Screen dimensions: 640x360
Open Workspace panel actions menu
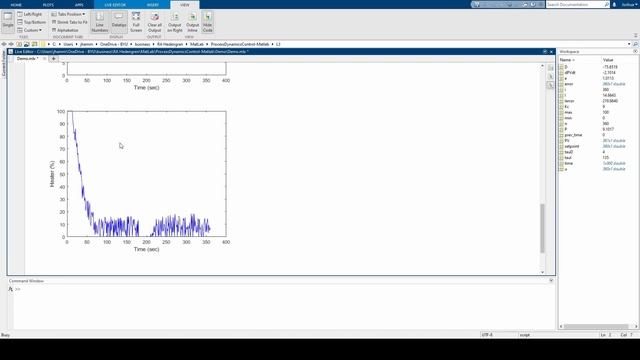pos(635,52)
